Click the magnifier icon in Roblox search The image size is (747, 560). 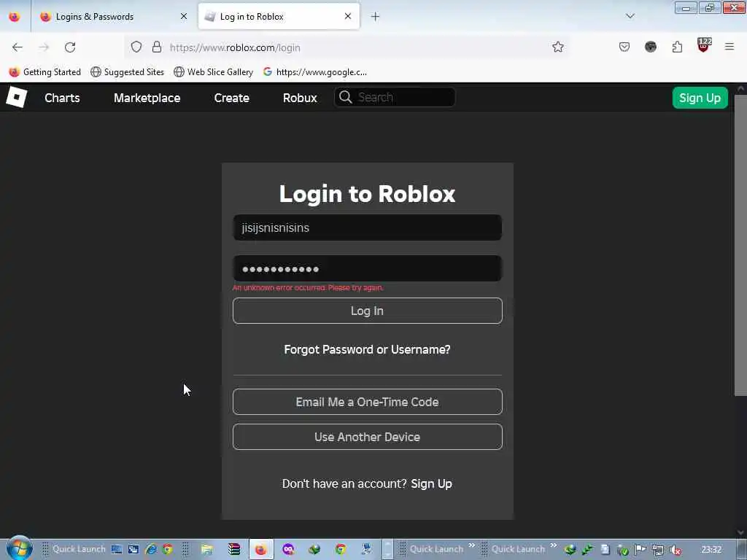pyautogui.click(x=345, y=97)
